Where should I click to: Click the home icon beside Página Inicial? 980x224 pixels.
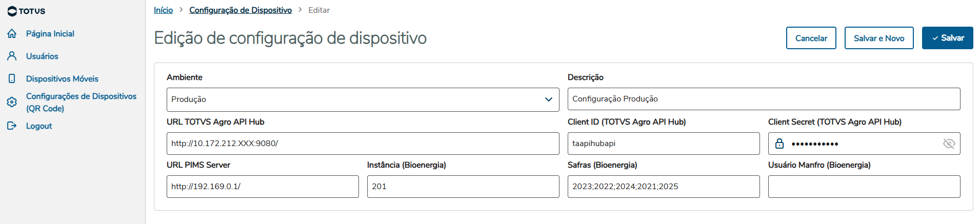(x=12, y=34)
